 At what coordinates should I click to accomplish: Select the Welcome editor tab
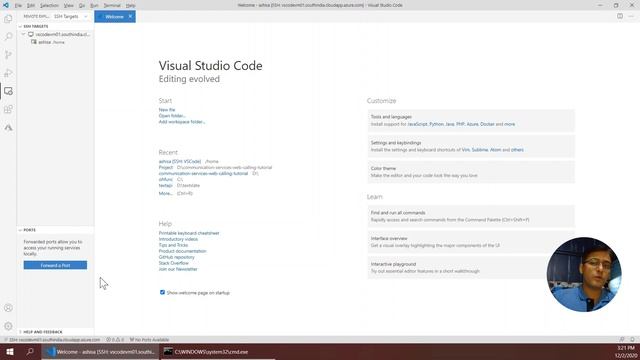click(x=115, y=16)
